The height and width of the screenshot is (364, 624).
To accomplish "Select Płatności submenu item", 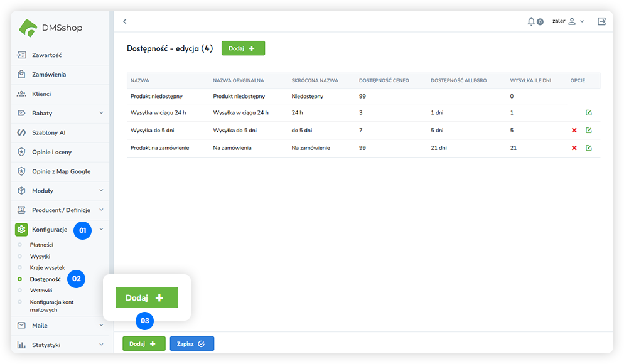I will point(41,245).
